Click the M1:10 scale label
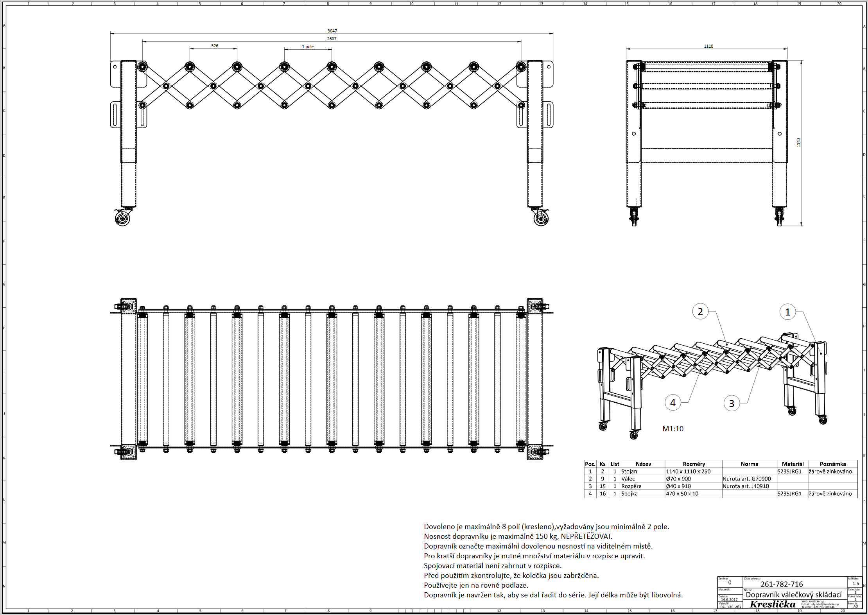The image size is (868, 615). pos(673,429)
